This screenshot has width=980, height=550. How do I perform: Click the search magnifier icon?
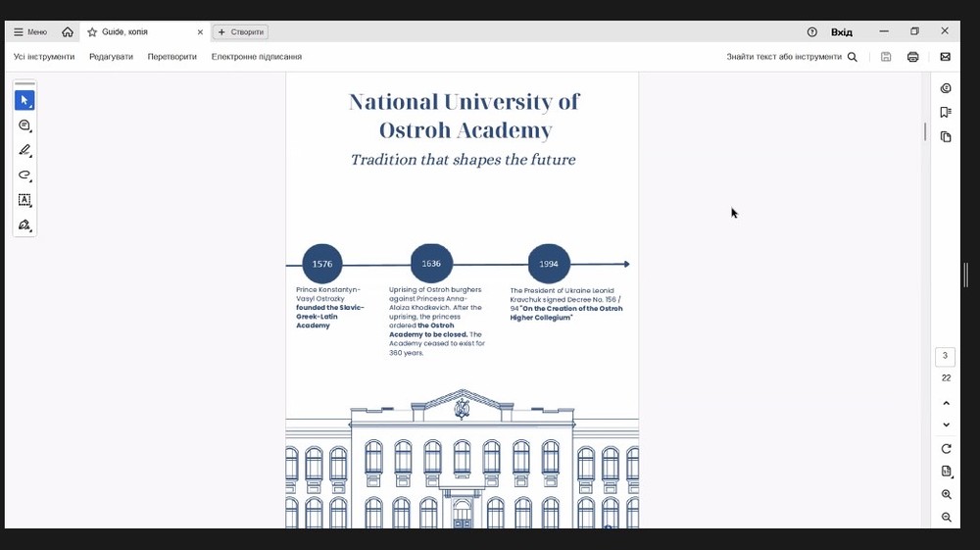click(853, 57)
